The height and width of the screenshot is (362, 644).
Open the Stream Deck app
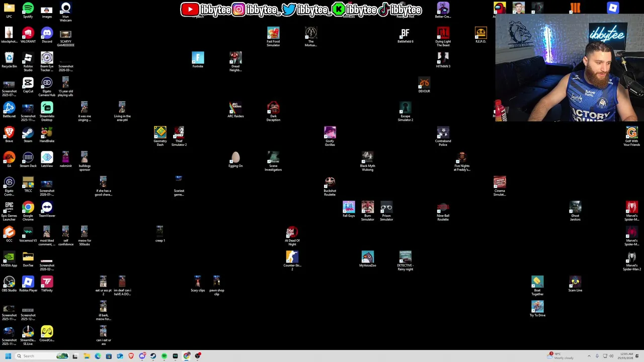click(28, 159)
